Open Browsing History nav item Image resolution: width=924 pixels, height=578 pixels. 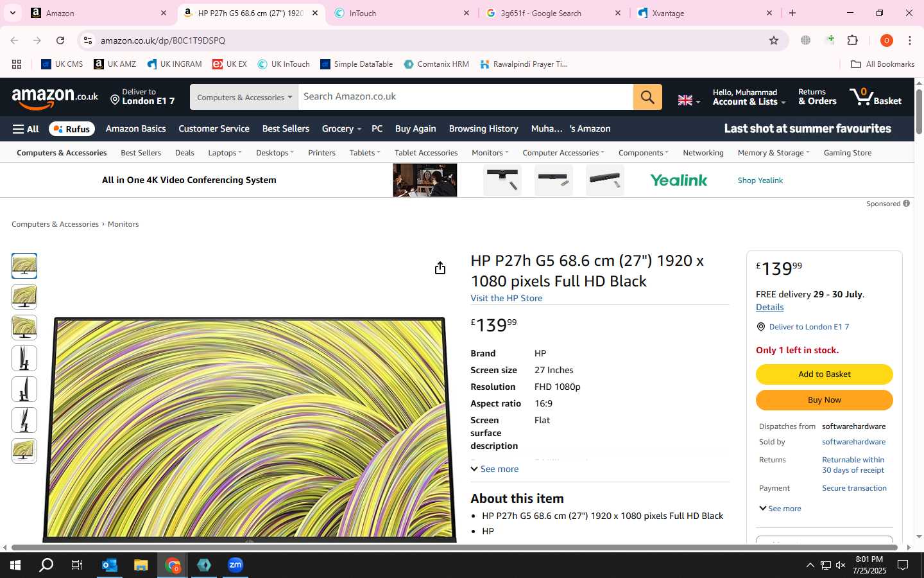click(x=484, y=129)
